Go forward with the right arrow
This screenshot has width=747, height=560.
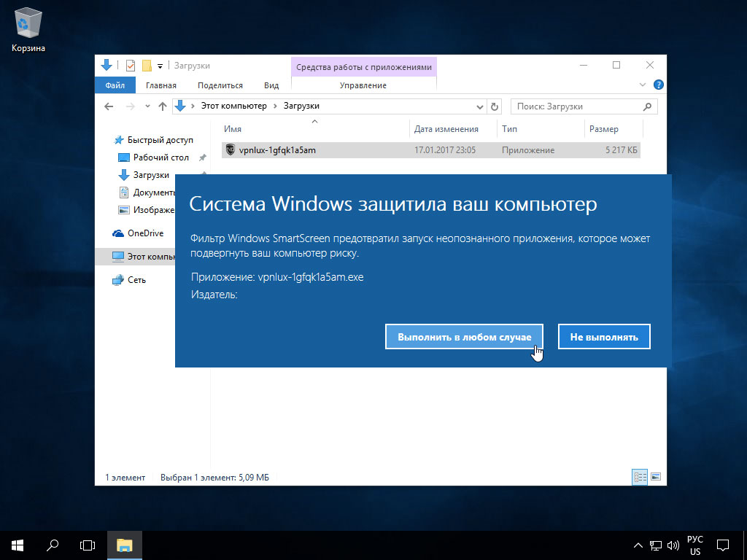click(130, 106)
